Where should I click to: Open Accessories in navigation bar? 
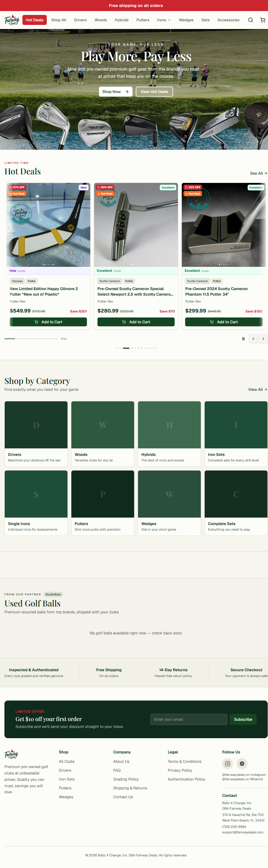(228, 20)
